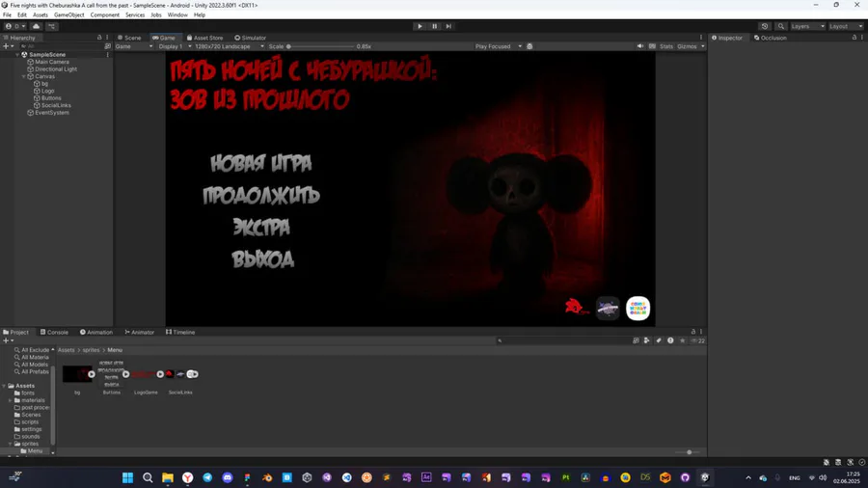Viewport: 868px width, 488px height.
Task: Toggle hidden packages visibility count
Action: (x=698, y=340)
